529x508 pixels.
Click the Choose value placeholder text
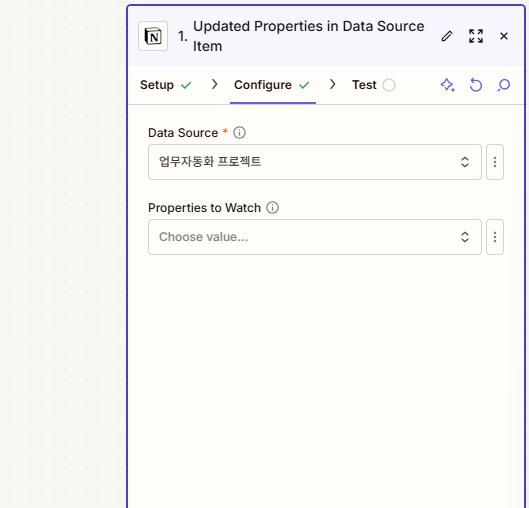point(203,237)
